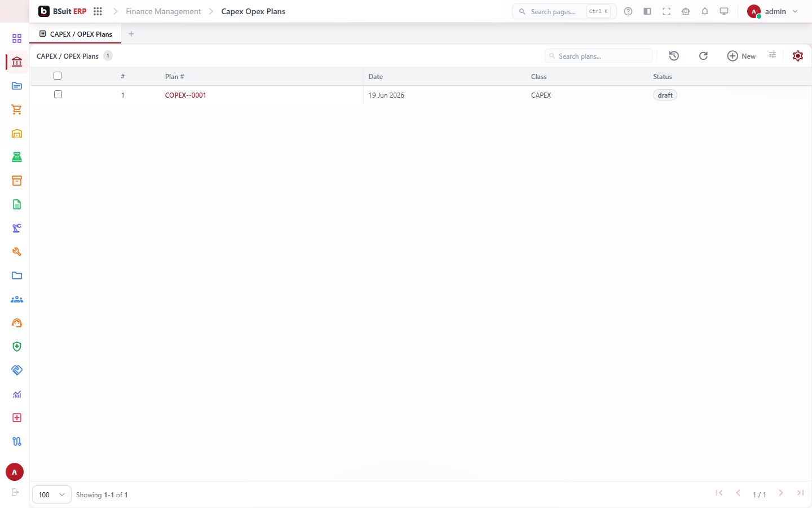Open the history clock icon

[x=674, y=56]
